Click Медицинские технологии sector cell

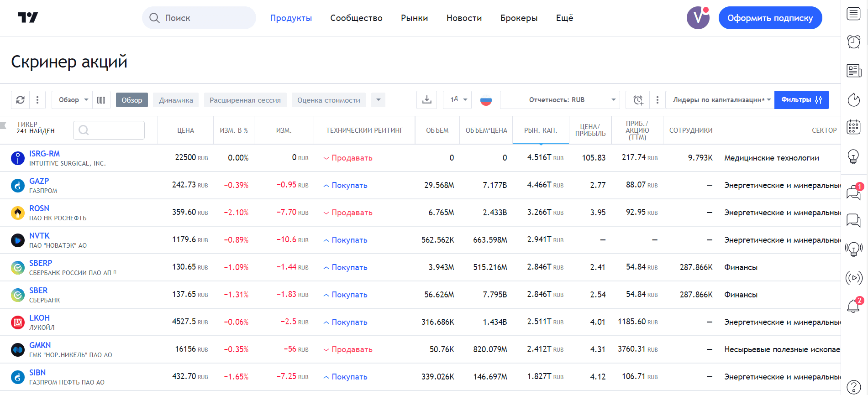tap(772, 158)
